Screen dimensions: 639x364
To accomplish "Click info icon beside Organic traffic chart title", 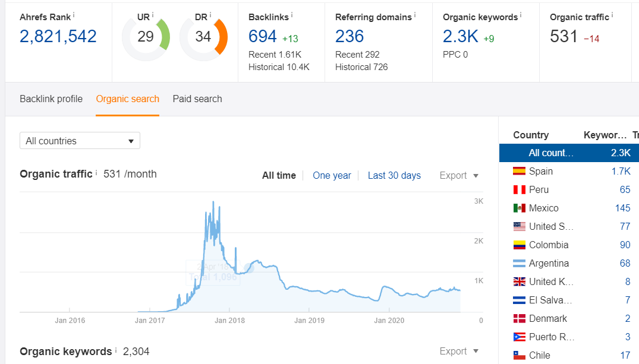I will point(96,173).
